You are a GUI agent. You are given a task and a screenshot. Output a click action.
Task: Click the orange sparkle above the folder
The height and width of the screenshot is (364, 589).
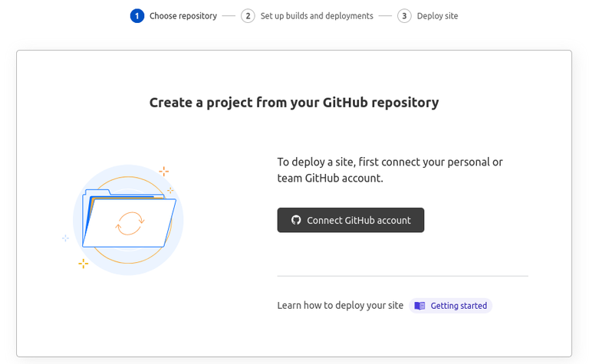pyautogui.click(x=163, y=171)
